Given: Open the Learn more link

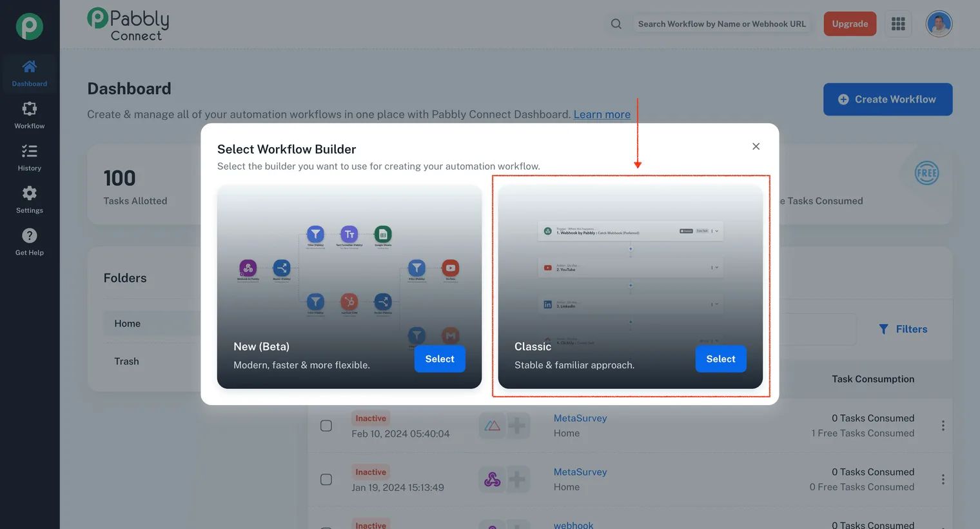Looking at the screenshot, I should [602, 114].
